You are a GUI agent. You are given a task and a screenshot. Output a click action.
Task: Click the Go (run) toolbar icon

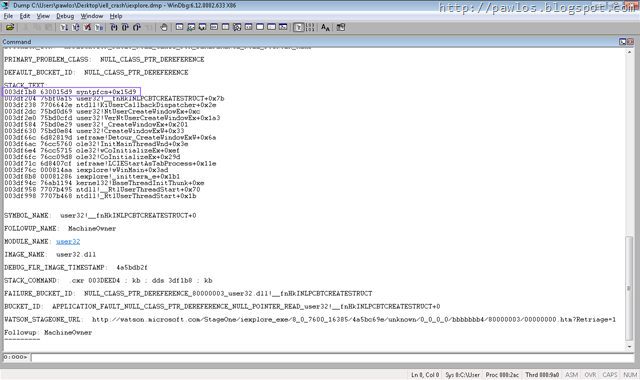(64, 27)
